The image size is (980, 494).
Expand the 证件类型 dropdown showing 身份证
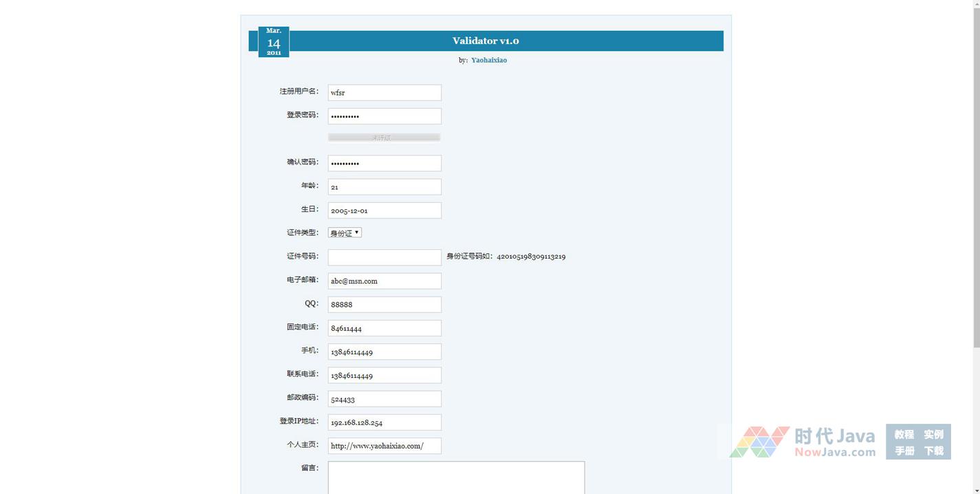pyautogui.click(x=345, y=233)
